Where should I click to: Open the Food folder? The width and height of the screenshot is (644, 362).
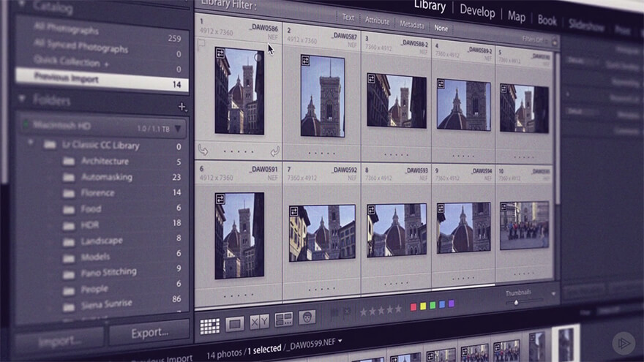[91, 208]
